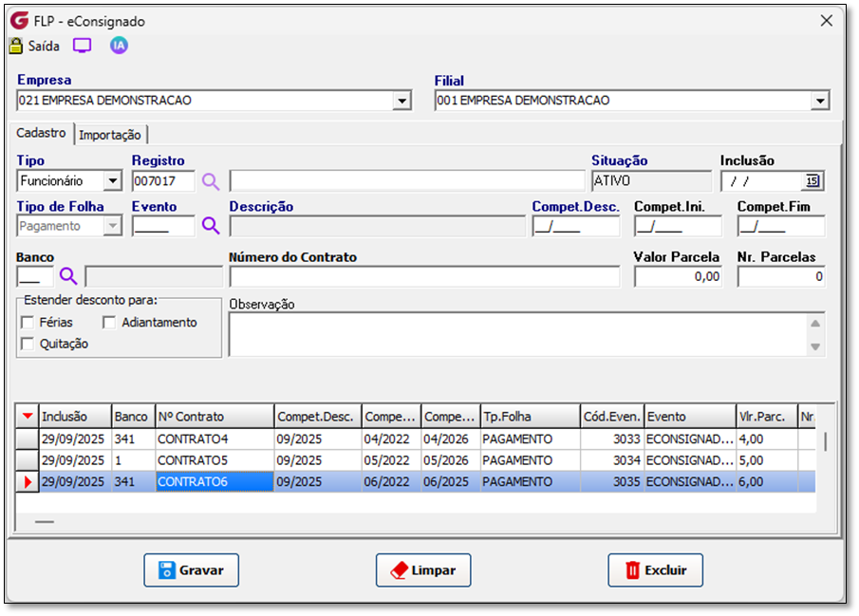Click row selector beside CONTRATO5
Viewport: 859px width, 616px height.
click(28, 460)
